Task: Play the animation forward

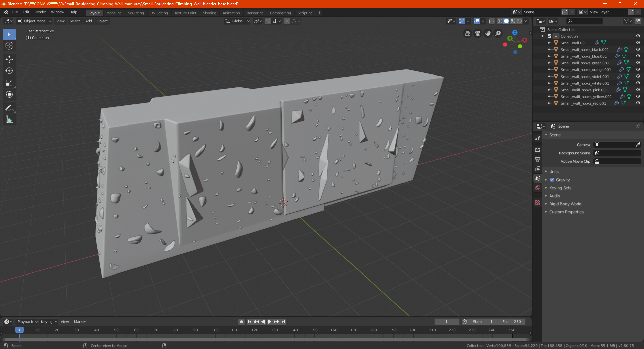Action: coord(270,322)
